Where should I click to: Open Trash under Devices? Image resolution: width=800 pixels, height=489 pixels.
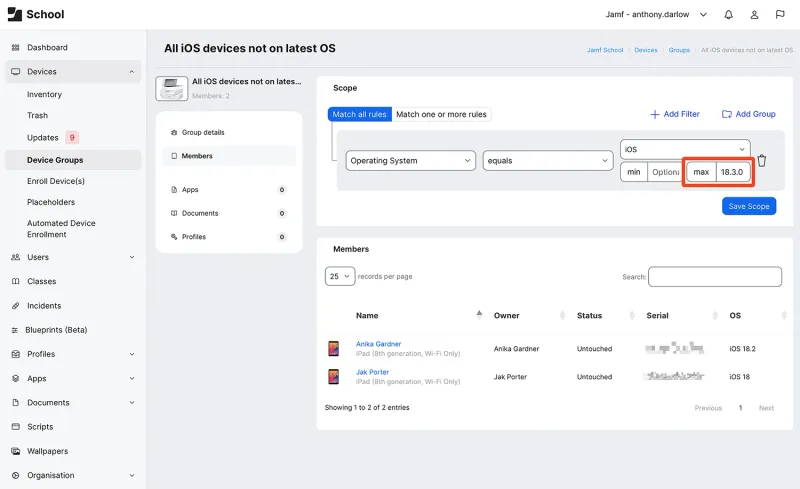coord(37,115)
